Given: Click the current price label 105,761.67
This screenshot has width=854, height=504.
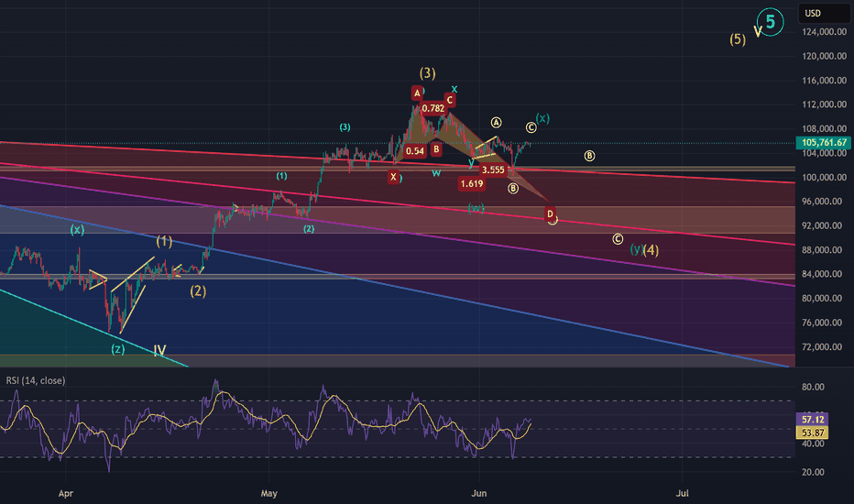Looking at the screenshot, I should [824, 143].
